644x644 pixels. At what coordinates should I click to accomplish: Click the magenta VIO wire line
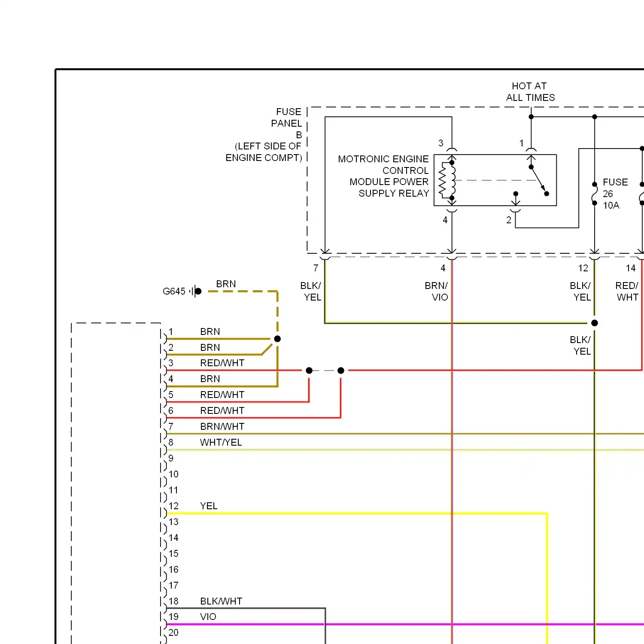point(405,624)
